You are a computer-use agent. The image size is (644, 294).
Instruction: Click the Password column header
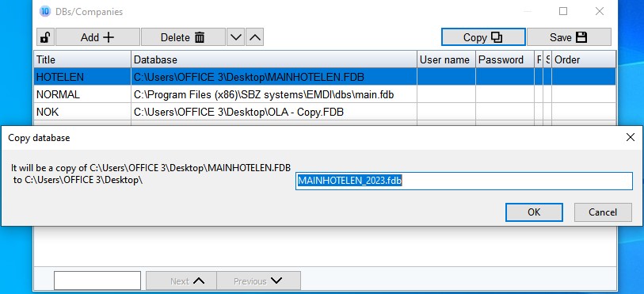(505, 59)
